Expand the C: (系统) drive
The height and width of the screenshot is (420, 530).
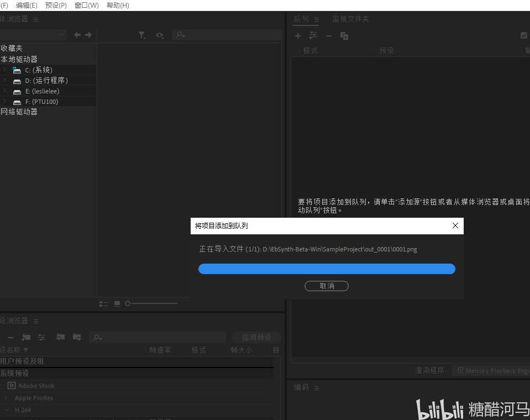tap(4, 70)
